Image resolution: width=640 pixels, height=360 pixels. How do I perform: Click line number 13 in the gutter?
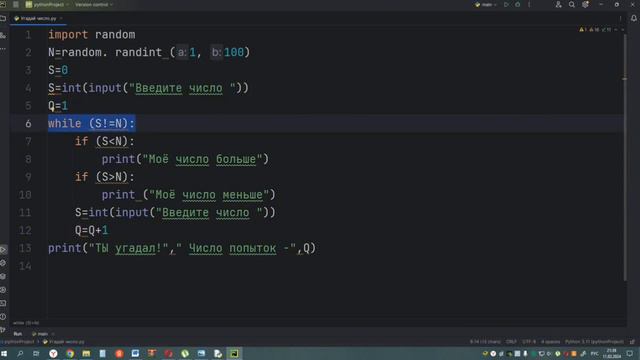point(25,248)
